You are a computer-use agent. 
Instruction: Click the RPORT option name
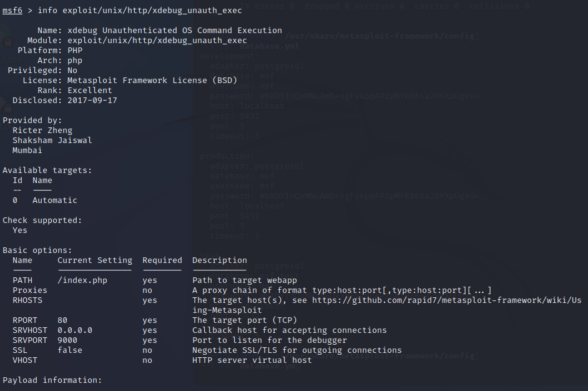point(25,320)
